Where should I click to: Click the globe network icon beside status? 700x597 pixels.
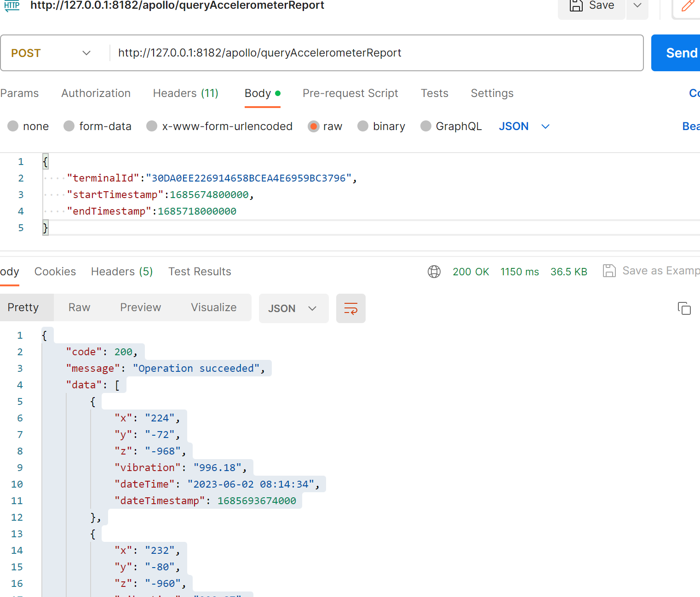[434, 272]
